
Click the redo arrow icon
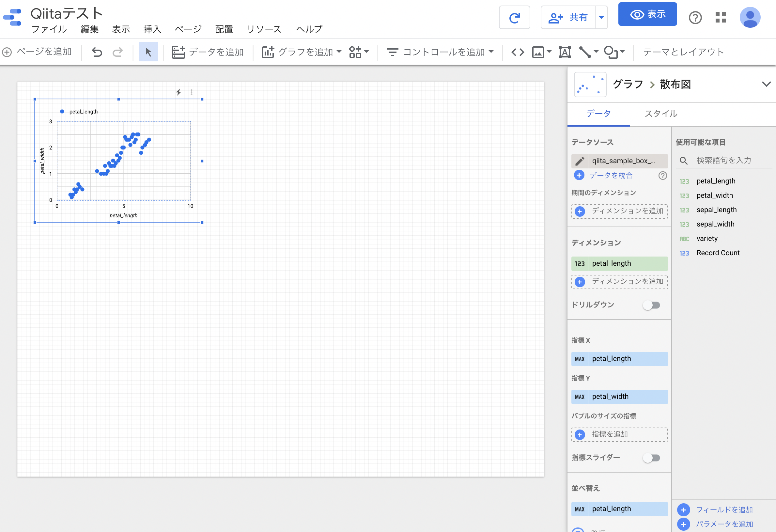click(x=118, y=52)
